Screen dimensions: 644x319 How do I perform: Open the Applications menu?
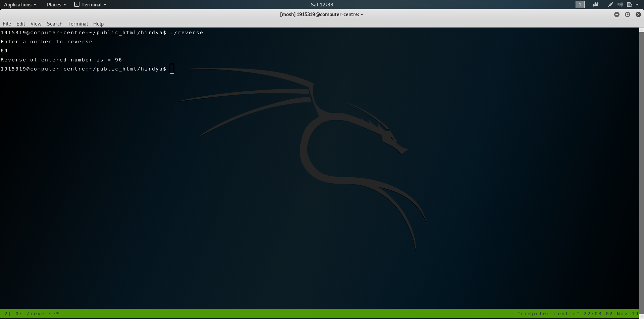20,4
